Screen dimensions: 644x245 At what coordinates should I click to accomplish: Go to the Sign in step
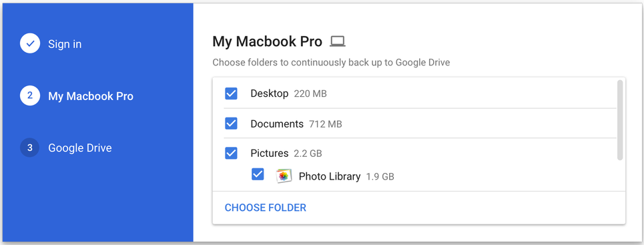click(x=65, y=44)
